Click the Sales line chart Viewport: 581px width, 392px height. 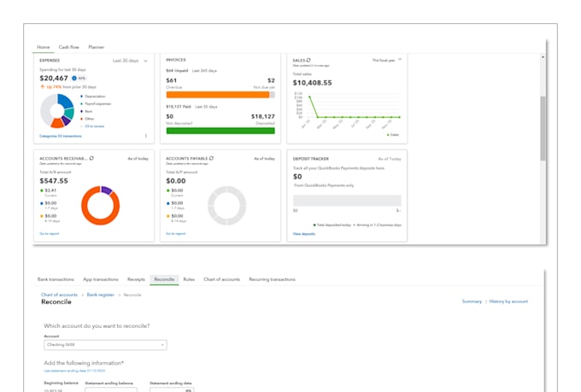(x=347, y=110)
